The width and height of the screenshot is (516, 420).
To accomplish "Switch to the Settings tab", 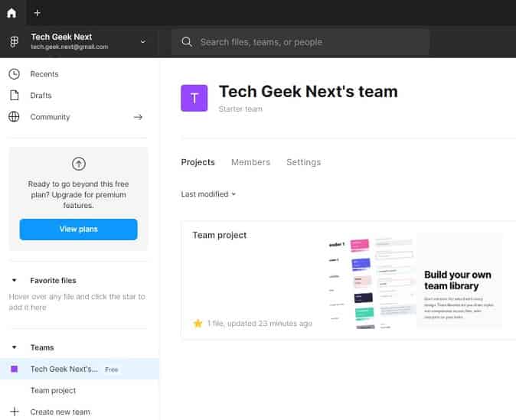I will pos(303,162).
